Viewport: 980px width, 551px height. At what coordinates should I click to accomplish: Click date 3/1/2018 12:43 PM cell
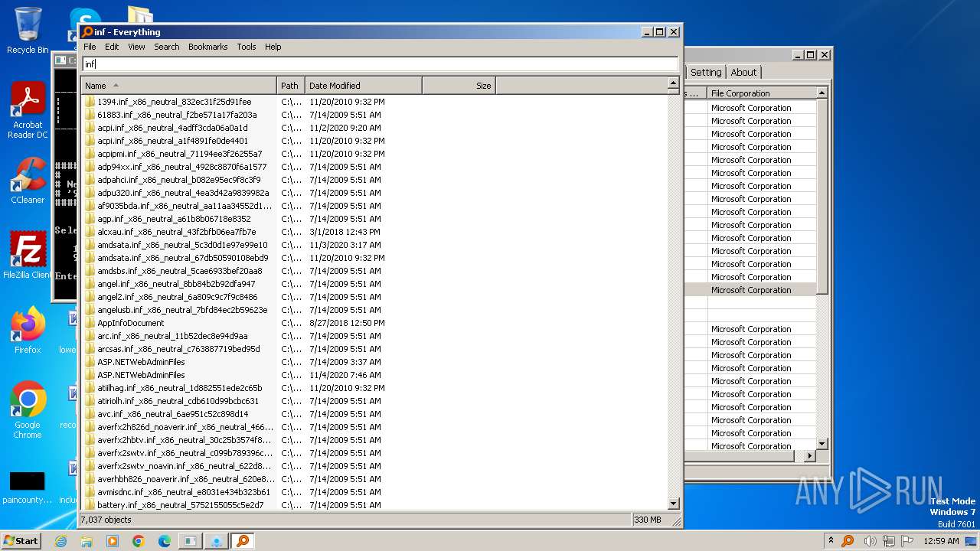(345, 232)
